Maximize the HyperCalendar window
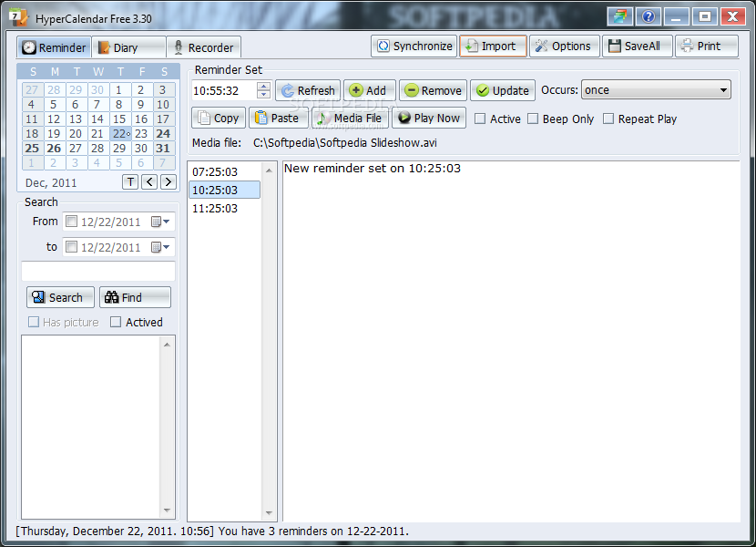 click(704, 17)
